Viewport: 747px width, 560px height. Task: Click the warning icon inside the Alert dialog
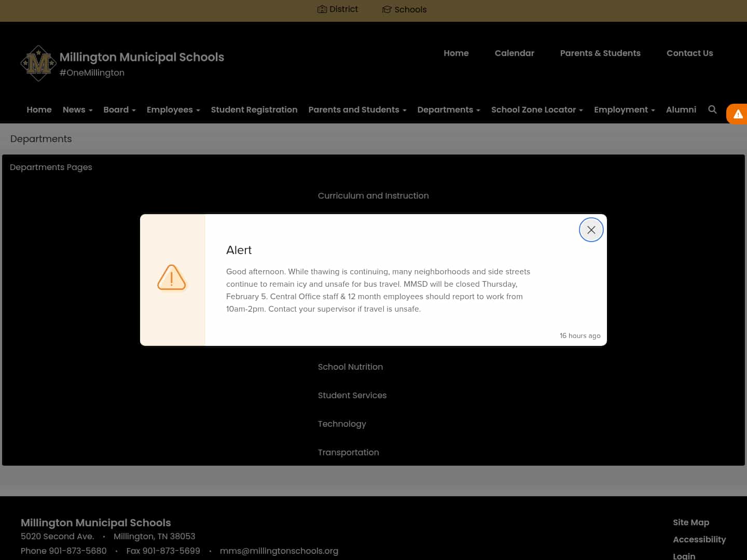172,278
